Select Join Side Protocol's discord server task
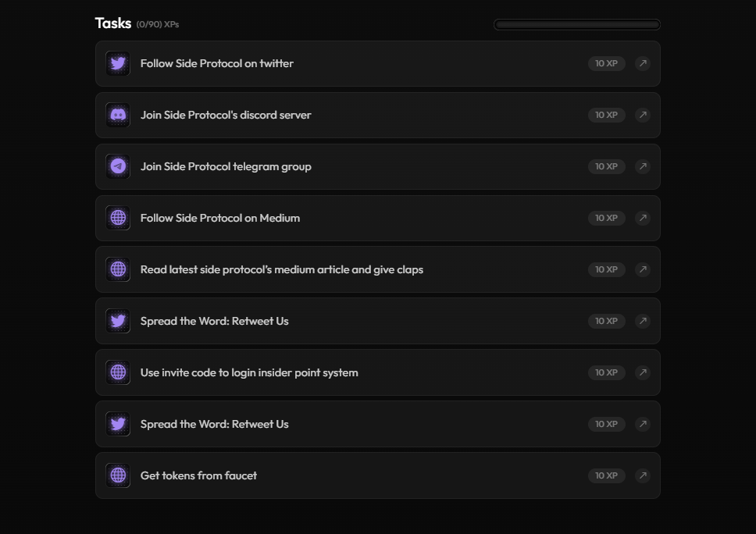 point(377,116)
